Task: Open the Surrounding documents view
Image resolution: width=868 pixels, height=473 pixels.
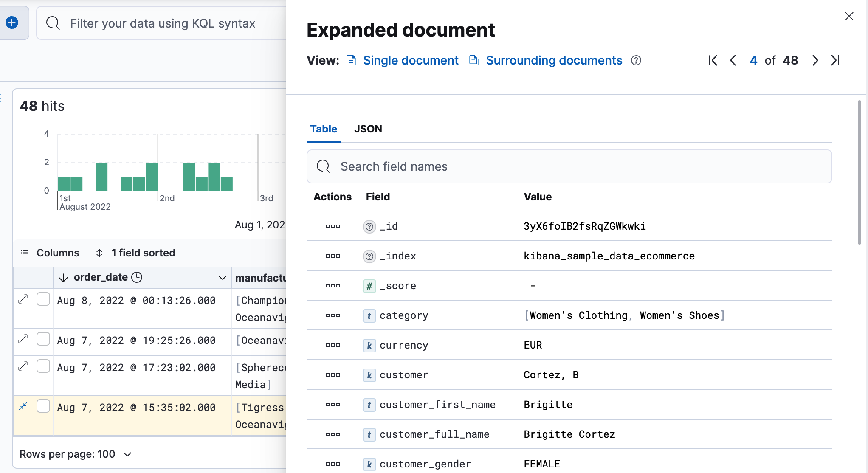Action: [554, 60]
